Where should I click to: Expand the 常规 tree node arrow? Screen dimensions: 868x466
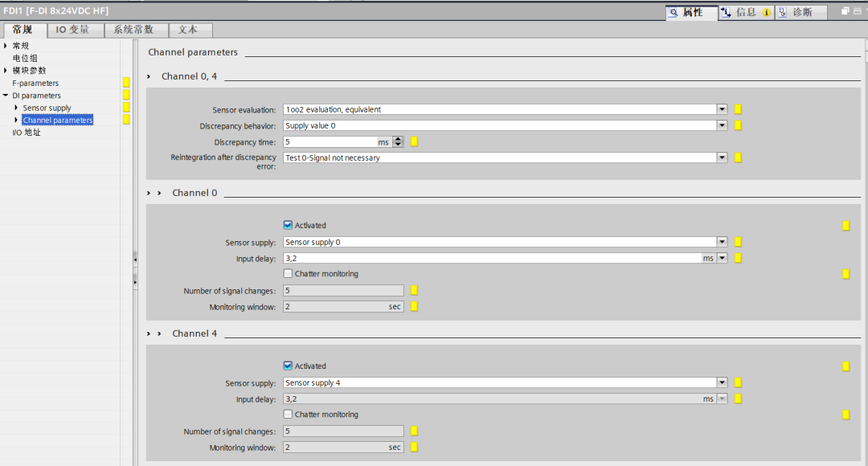(6, 45)
